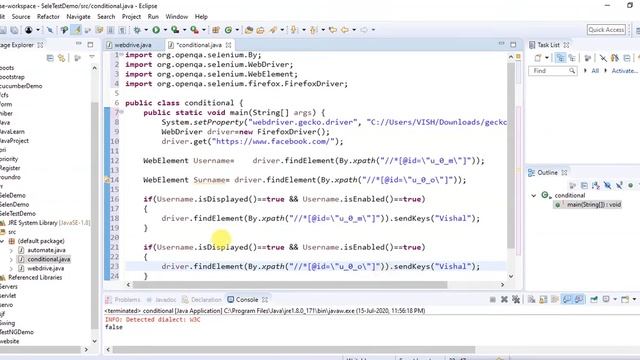Switch to the conditional.java editor tab
Screen dimensions: 640x360
tap(199, 45)
